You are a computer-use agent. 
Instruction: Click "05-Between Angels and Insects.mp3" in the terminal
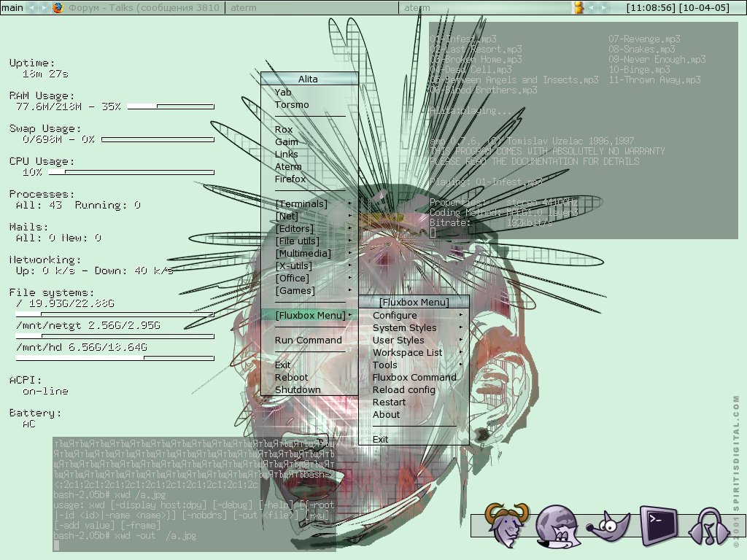pos(514,80)
